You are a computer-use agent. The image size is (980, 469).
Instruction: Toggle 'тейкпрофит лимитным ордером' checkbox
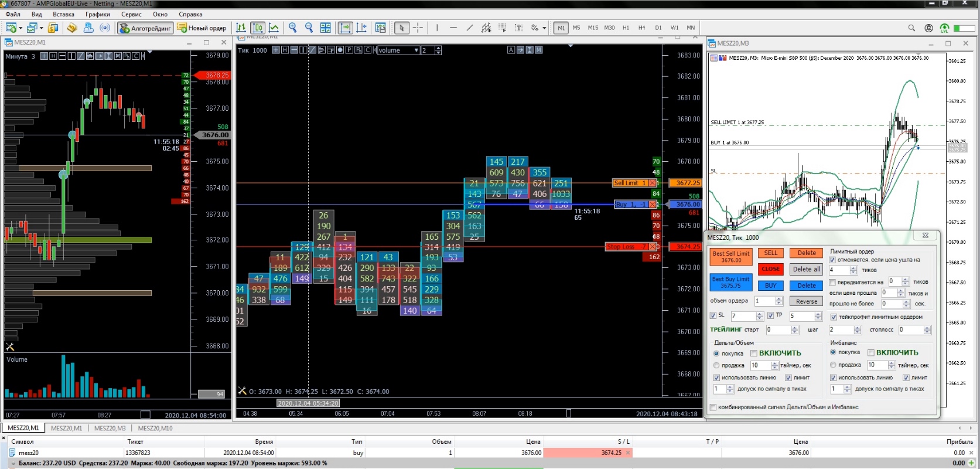(834, 317)
